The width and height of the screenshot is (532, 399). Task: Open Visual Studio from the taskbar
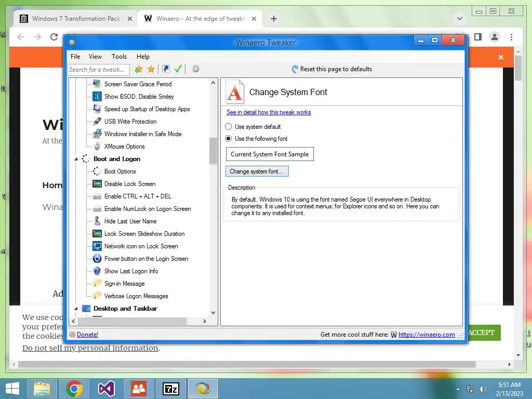pyautogui.click(x=106, y=389)
